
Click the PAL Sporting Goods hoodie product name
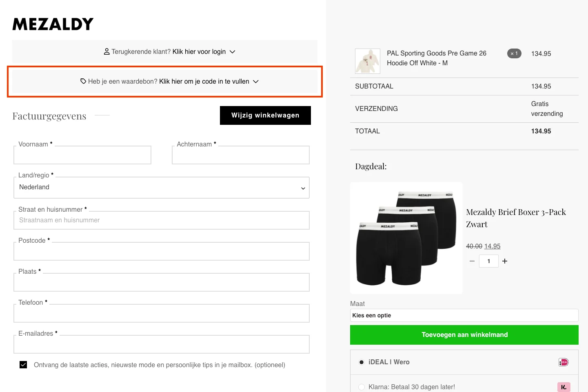click(437, 58)
